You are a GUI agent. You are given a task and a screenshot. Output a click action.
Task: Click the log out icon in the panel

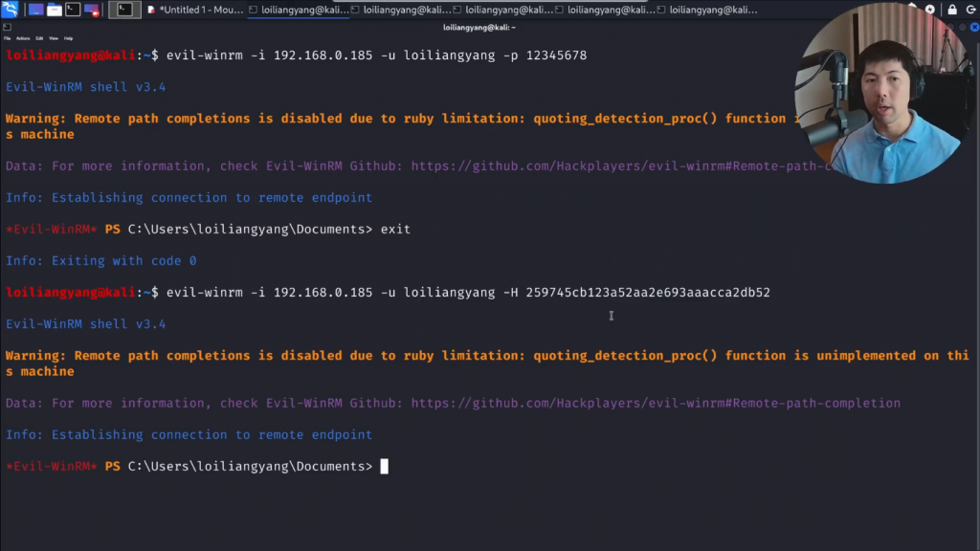[970, 10]
